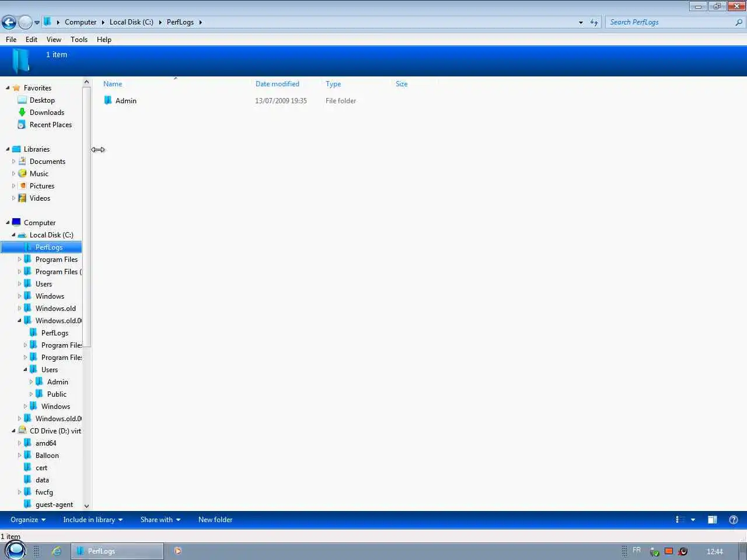Collapse the Libraries group
The image size is (747, 560).
[x=8, y=149]
